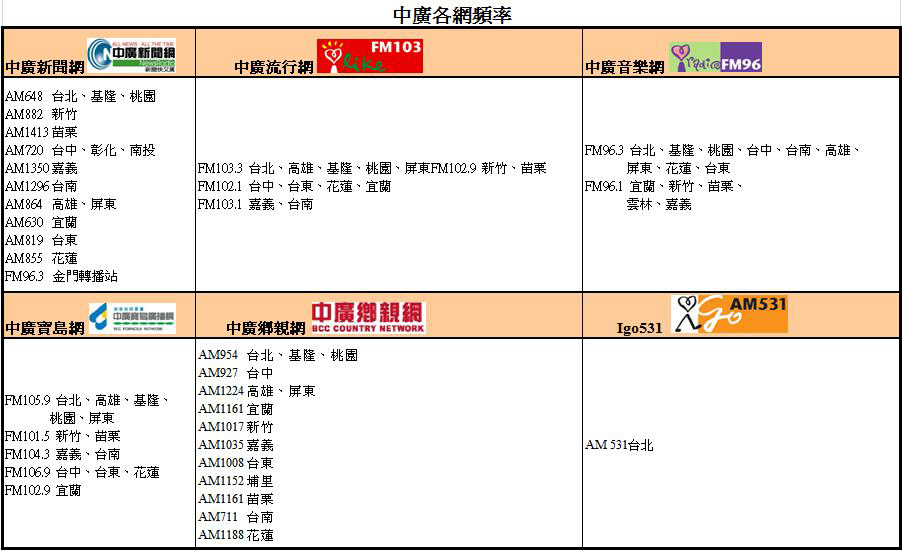Click the FM96.1 宜蘭、新竹、苗栗 line

pyautogui.click(x=664, y=186)
